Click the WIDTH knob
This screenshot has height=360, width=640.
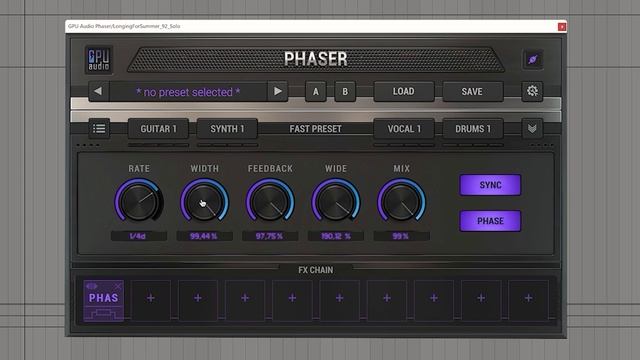[204, 202]
